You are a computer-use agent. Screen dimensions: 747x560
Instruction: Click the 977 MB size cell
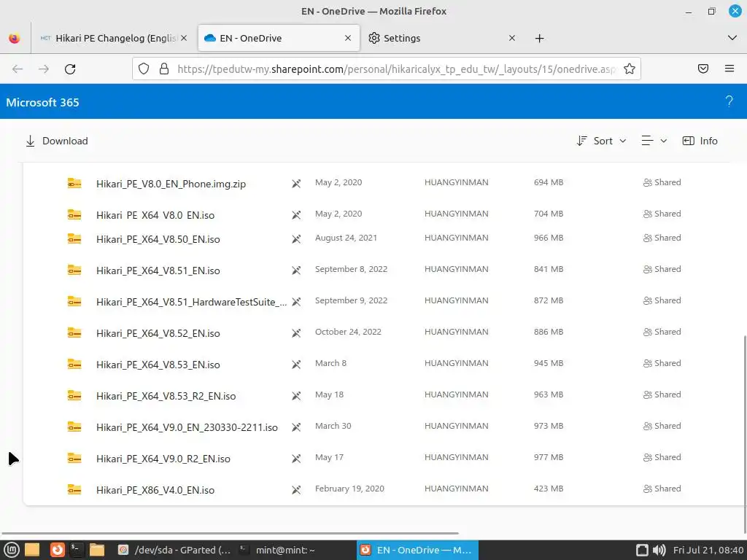click(549, 457)
